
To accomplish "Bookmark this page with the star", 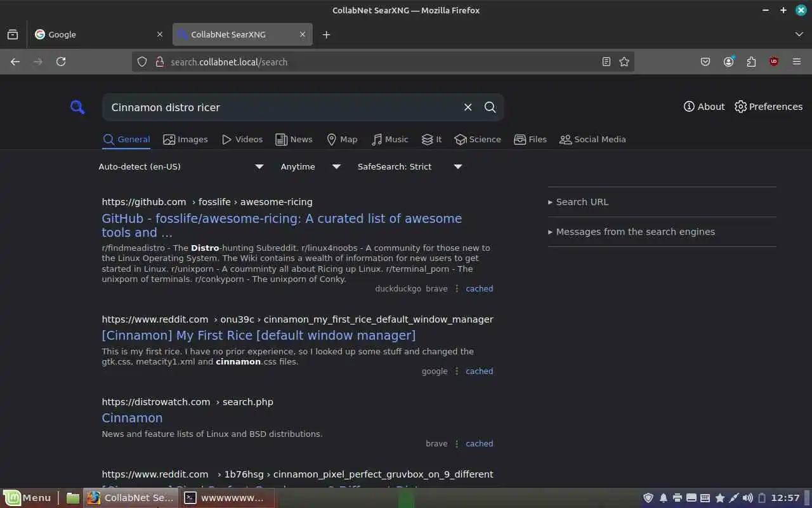I will [x=624, y=62].
